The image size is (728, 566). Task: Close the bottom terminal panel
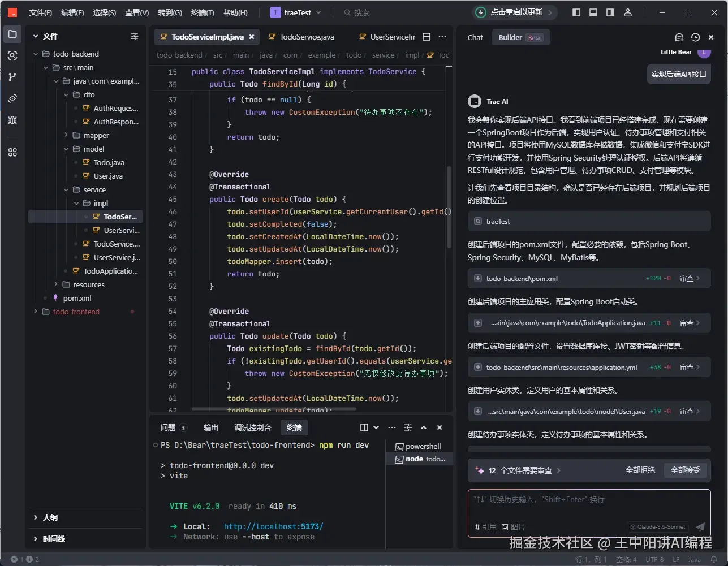440,427
